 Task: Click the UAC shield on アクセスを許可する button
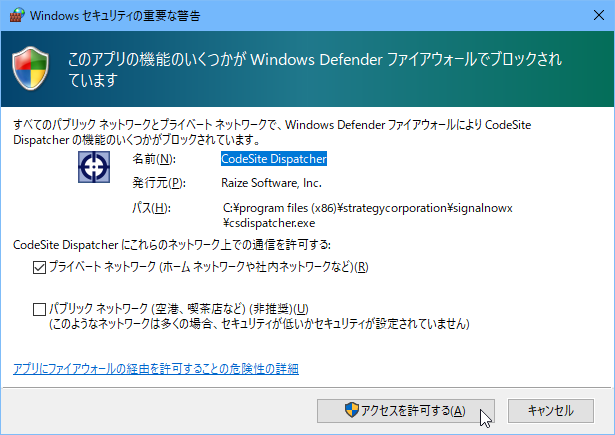pyautogui.click(x=351, y=411)
